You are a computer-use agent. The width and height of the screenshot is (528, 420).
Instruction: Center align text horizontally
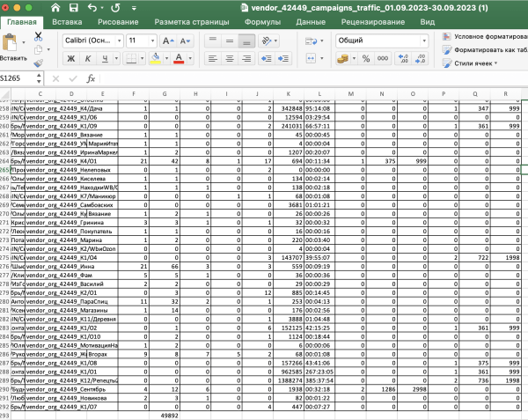230,58
